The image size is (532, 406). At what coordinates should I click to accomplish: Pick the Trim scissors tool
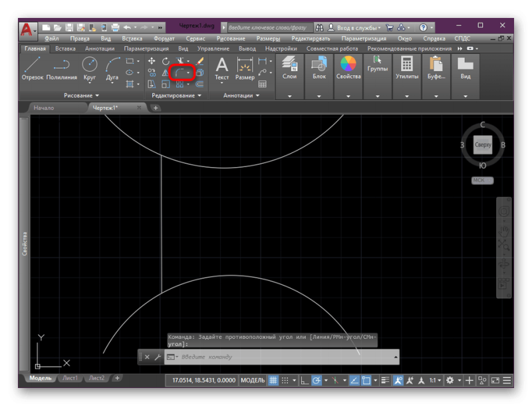[180, 61]
